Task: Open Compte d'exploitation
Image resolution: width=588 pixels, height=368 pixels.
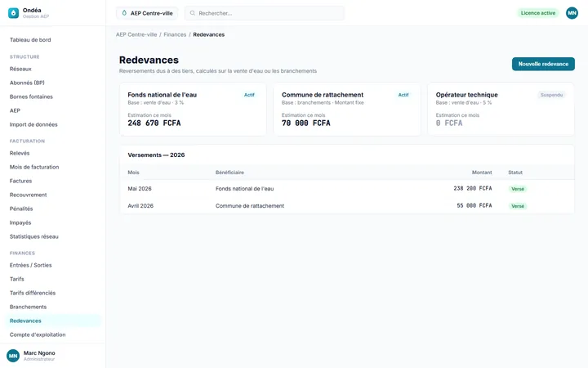Action: [38, 334]
